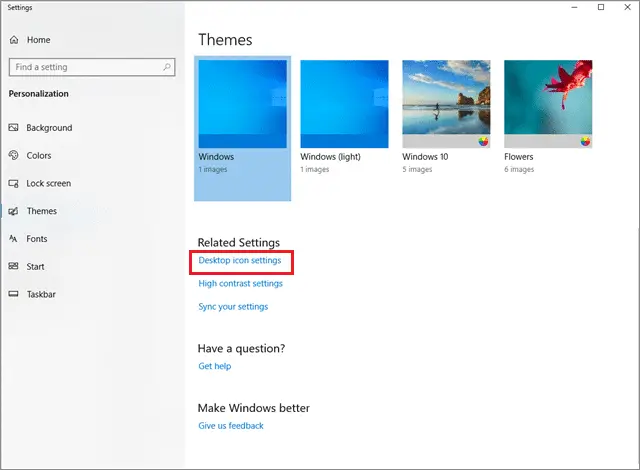Minimize the Settings window
The width and height of the screenshot is (640, 470).
pyautogui.click(x=574, y=7)
